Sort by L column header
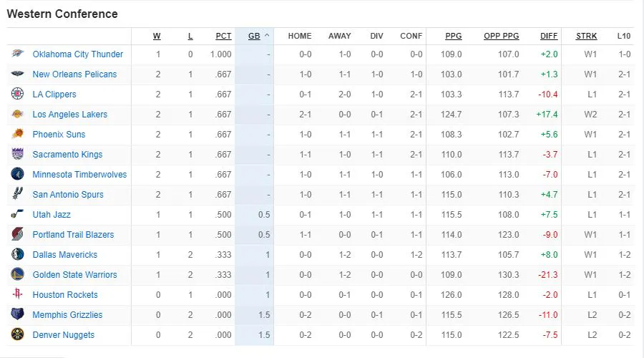 tap(190, 36)
